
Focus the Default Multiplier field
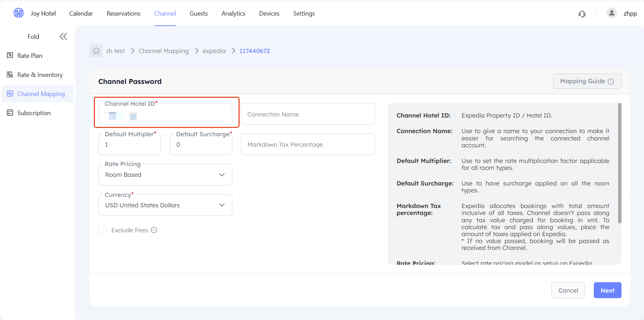coord(129,144)
